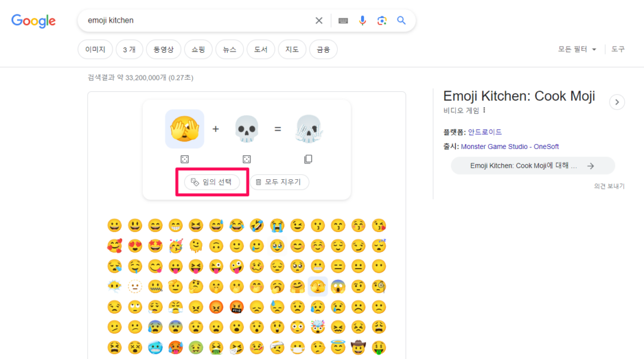
Task: Open Google Lens image search
Action: [382, 21]
